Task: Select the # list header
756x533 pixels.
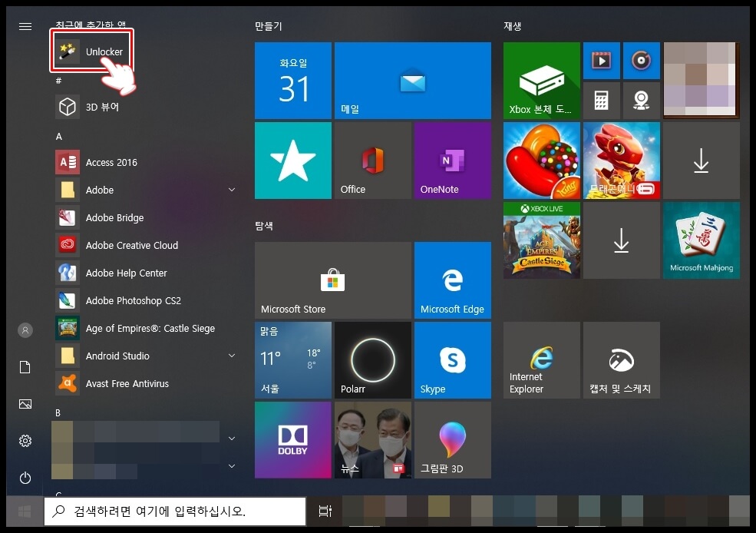Action: (x=58, y=81)
